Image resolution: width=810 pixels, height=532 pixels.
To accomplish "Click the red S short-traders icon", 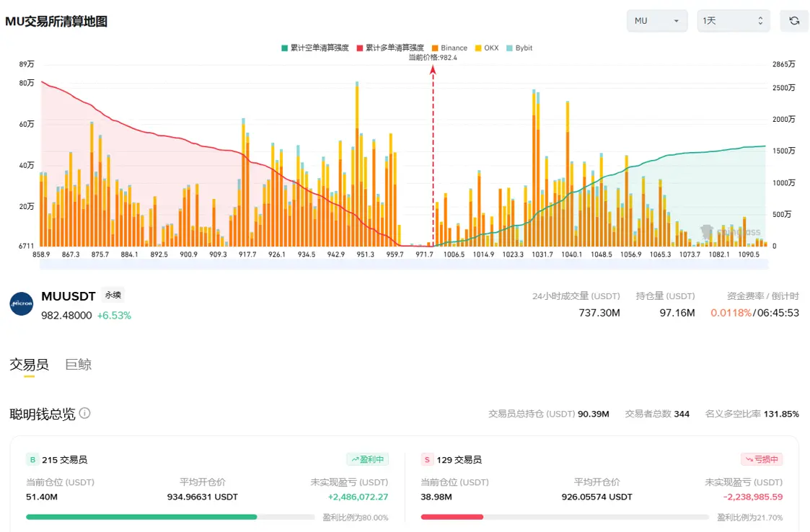I will pos(427,460).
